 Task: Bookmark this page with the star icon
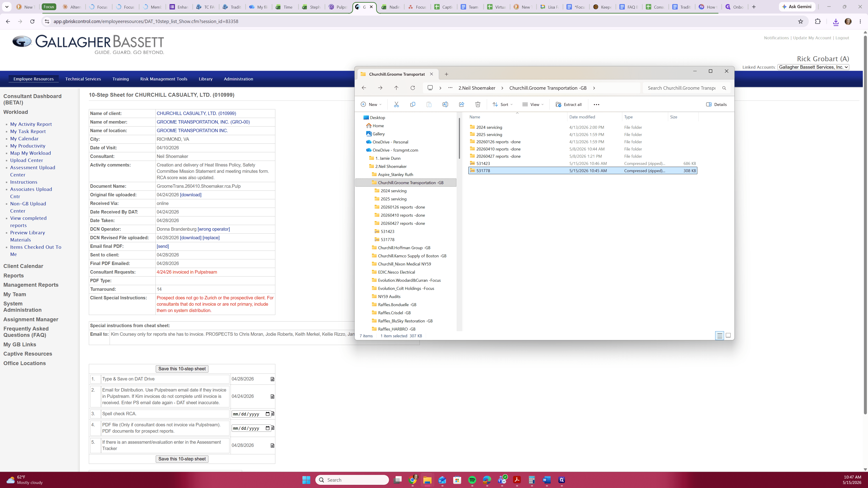(x=801, y=21)
